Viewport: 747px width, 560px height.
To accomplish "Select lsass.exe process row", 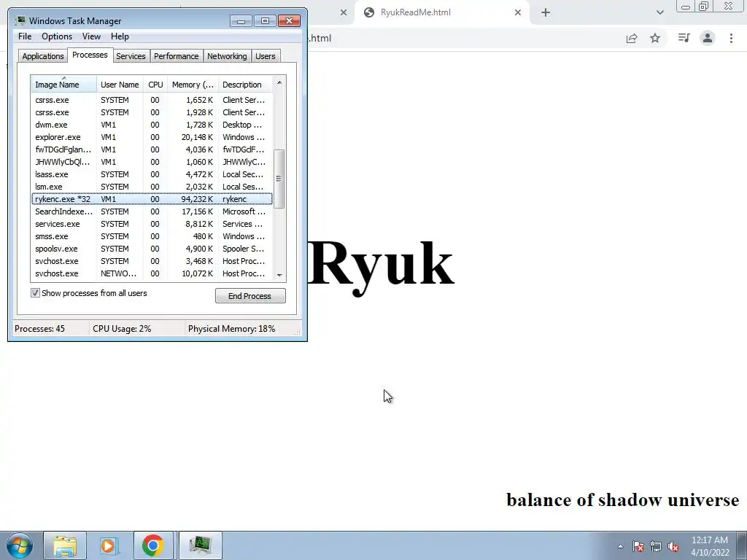I will (152, 174).
